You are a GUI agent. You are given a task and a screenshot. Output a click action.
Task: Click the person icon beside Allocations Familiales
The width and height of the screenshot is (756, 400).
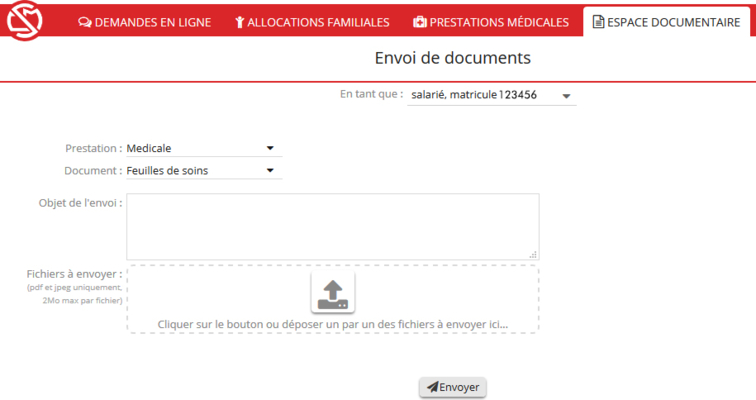pos(239,22)
